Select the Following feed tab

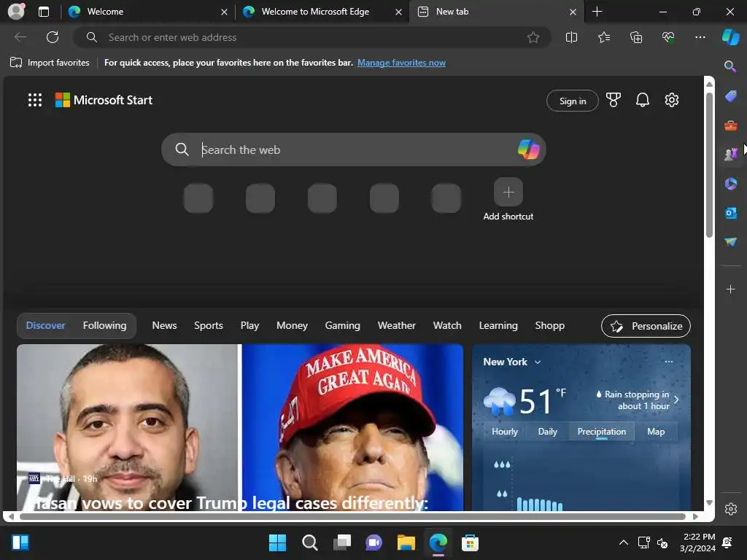click(105, 326)
